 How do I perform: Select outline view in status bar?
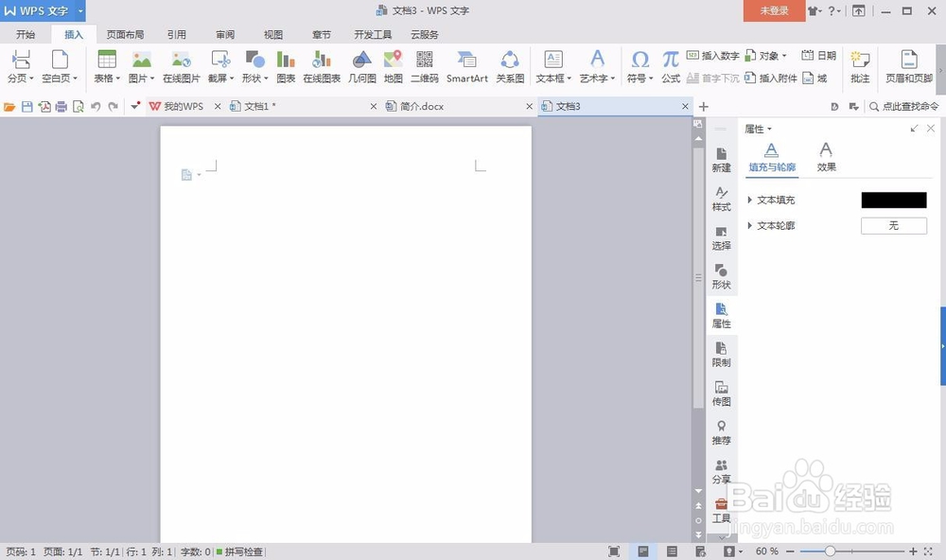click(672, 551)
